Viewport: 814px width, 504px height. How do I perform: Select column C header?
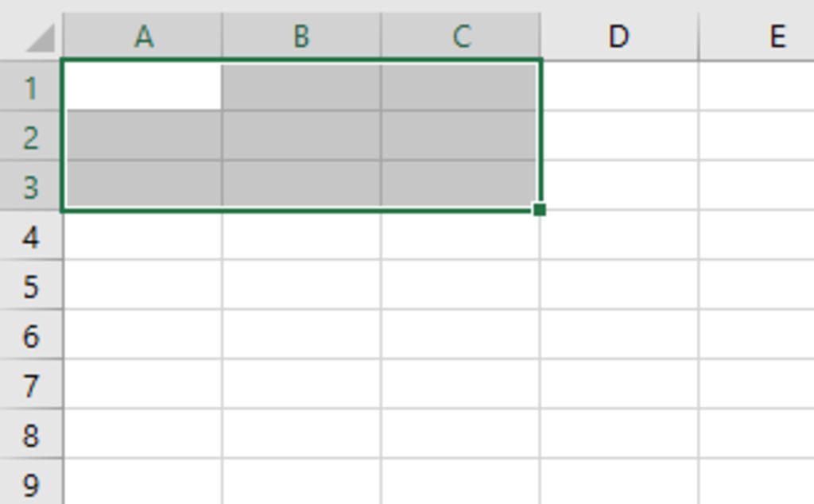pyautogui.click(x=461, y=36)
